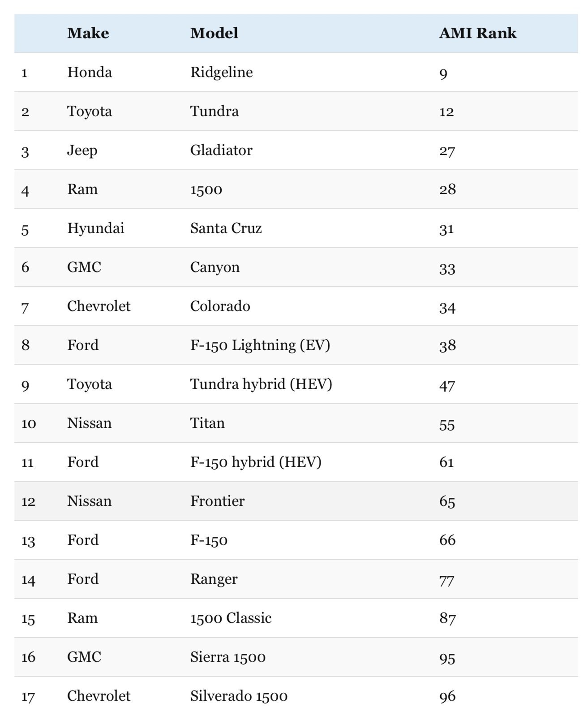Click the 1500 Classic model cell
This screenshot has width=588, height=717.
pyautogui.click(x=231, y=618)
